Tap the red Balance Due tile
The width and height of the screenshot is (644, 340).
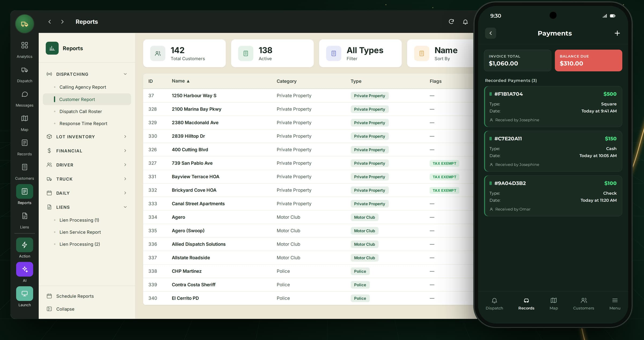588,60
